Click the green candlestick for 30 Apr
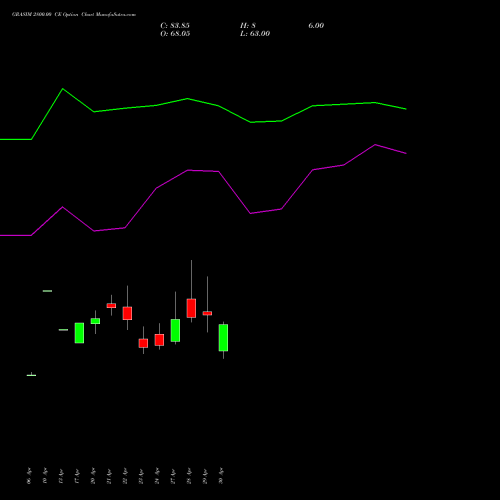Screen dimensions: 500x500 pyautogui.click(x=223, y=338)
